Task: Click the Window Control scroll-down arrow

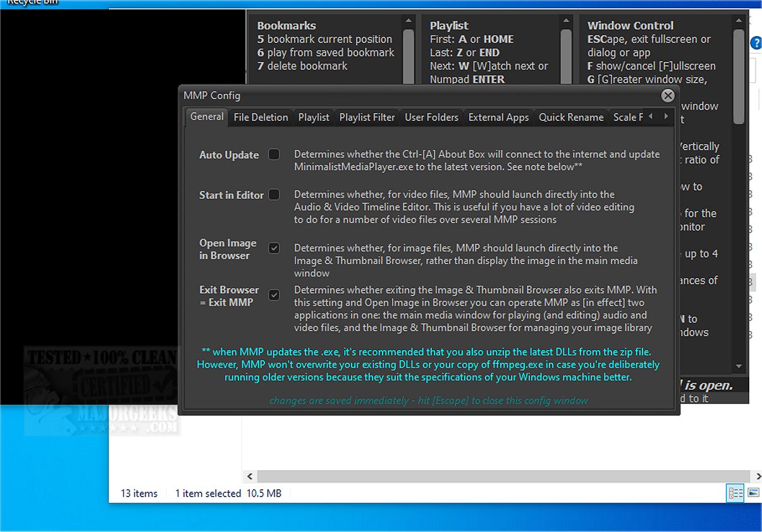Action: pyautogui.click(x=739, y=366)
